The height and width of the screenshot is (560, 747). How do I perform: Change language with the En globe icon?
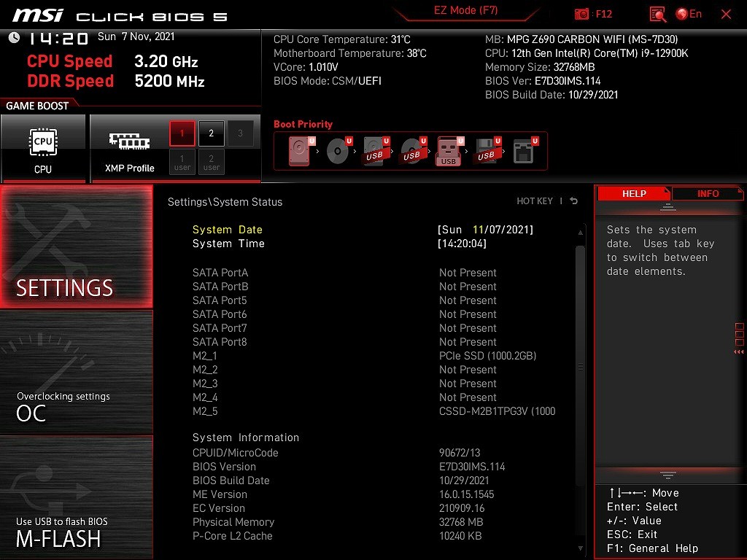click(689, 14)
